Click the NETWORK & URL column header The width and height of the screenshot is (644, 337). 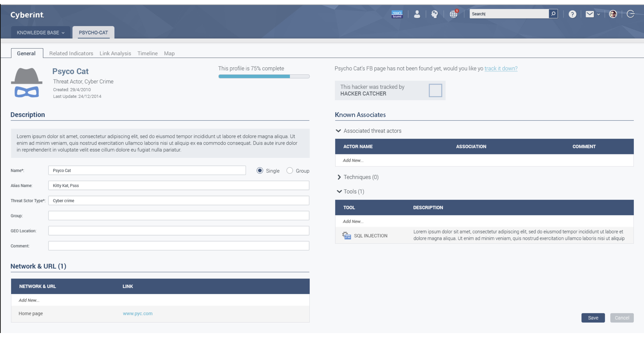[38, 286]
